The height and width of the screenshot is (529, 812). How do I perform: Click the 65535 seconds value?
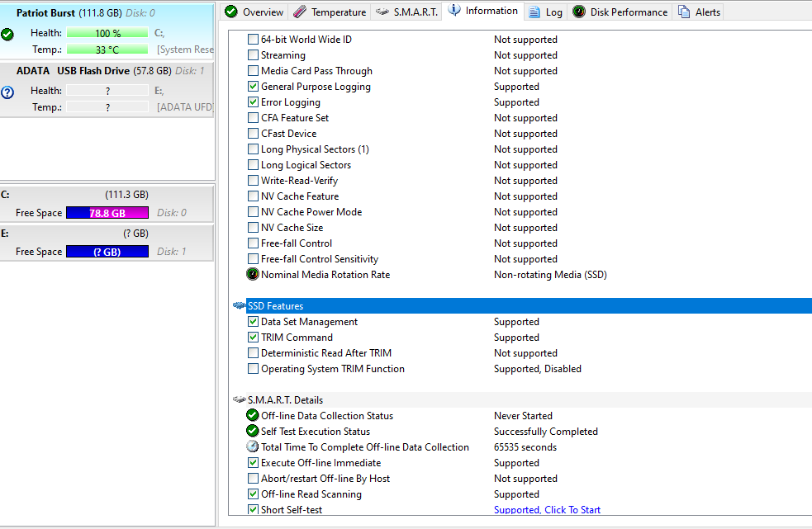[x=525, y=447]
